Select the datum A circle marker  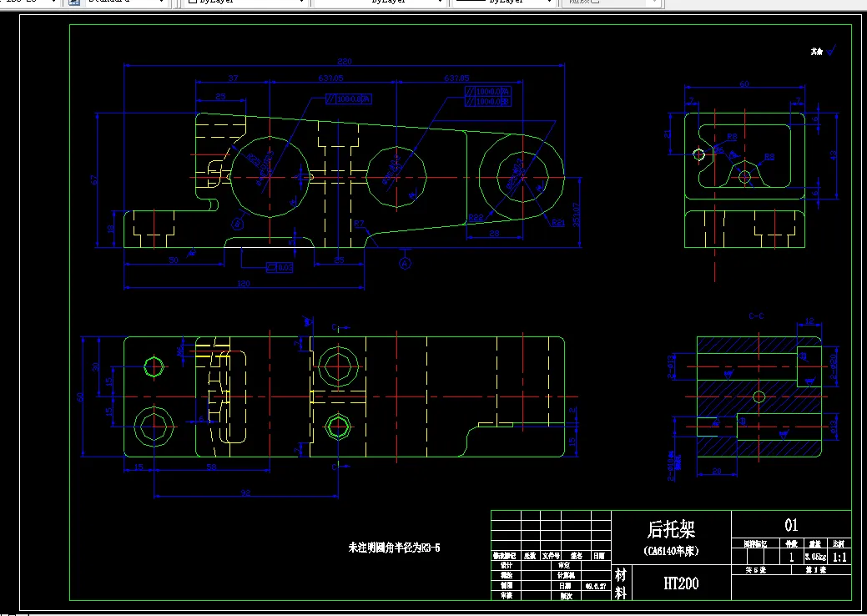406,263
